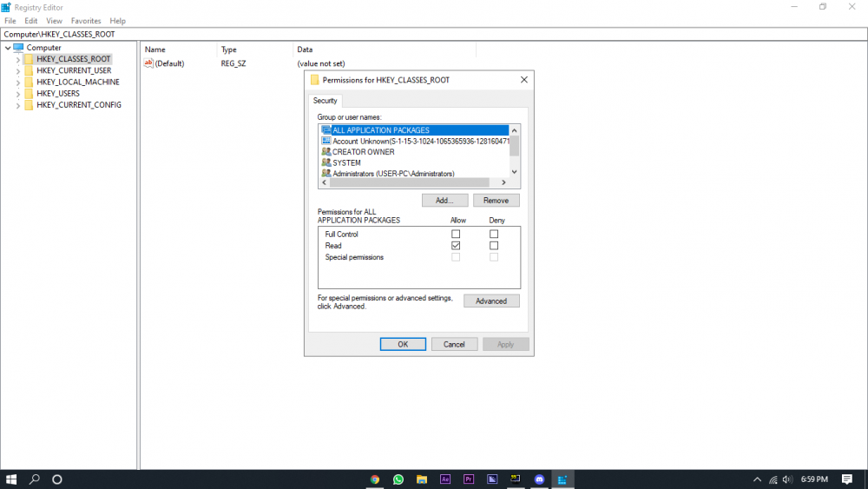
Task: Click the Remove button
Action: (496, 201)
